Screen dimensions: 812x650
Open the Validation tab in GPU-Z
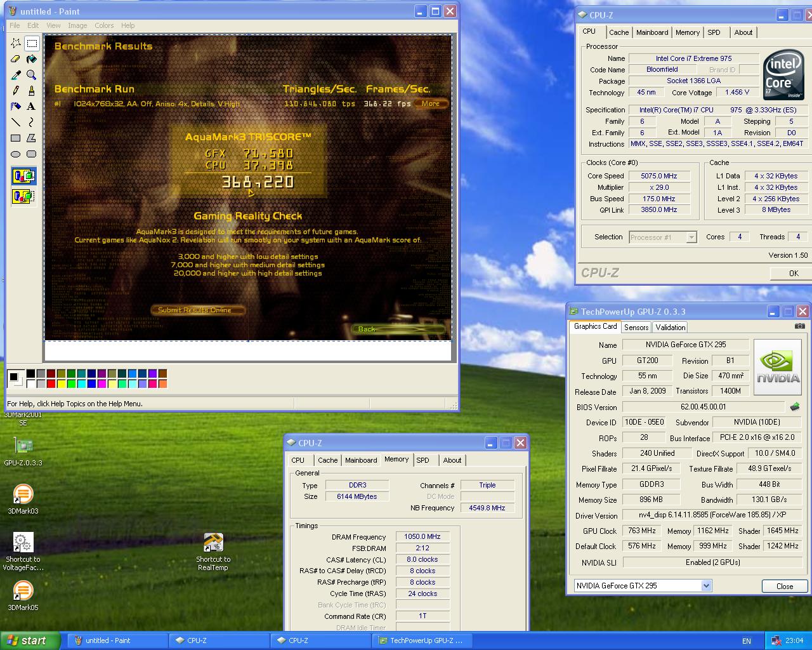671,328
